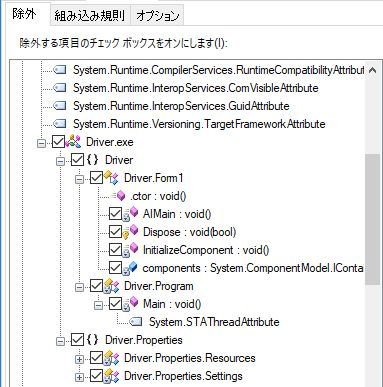Select the RuntimeCompatibilityAttribute row label
This screenshot has height=387, width=383.
(x=219, y=70)
